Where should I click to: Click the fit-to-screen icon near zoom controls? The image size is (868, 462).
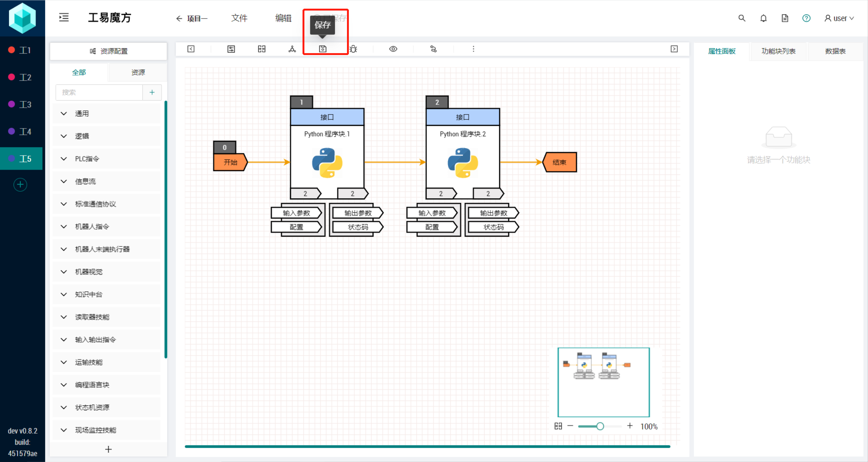(558, 426)
